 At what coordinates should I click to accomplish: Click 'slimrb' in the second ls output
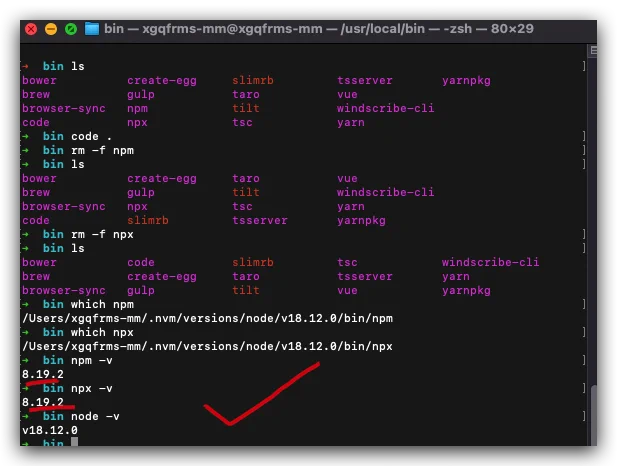click(x=148, y=220)
